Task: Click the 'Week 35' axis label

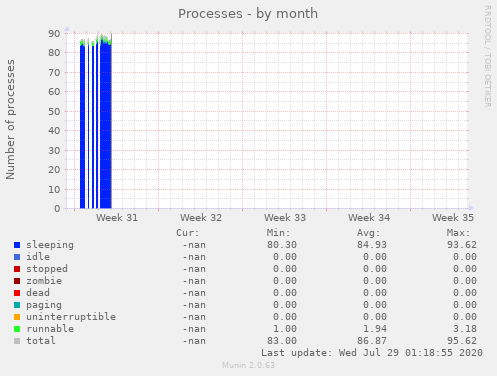Action: pos(453,218)
